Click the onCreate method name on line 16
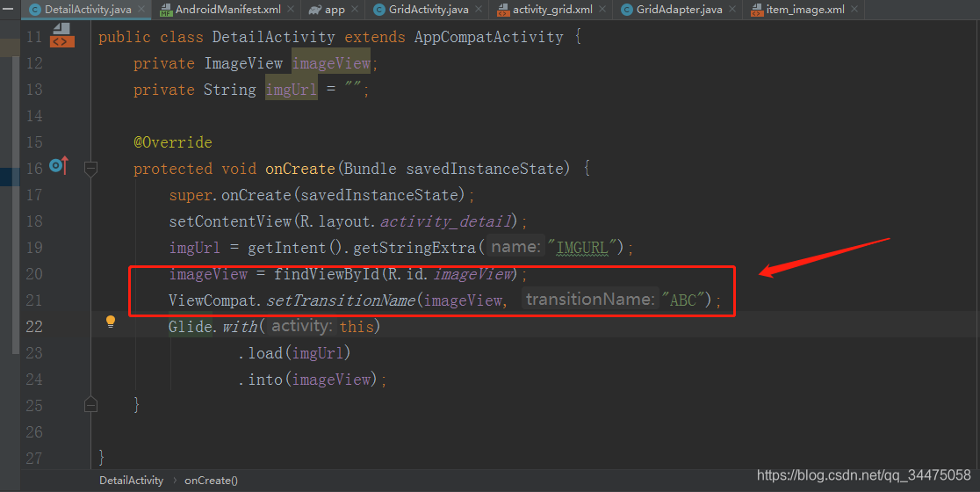The height and width of the screenshot is (492, 980). pos(300,168)
